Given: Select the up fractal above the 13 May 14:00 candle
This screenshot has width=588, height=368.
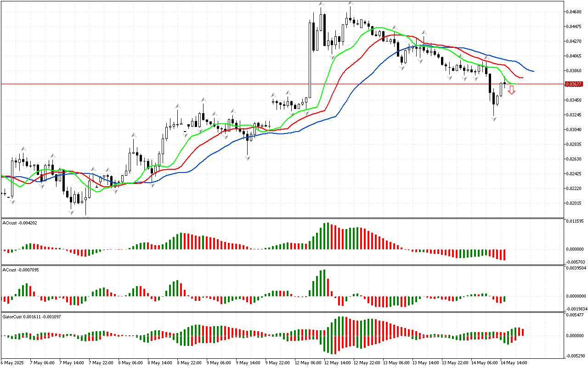Looking at the screenshot, I should pos(425,33).
